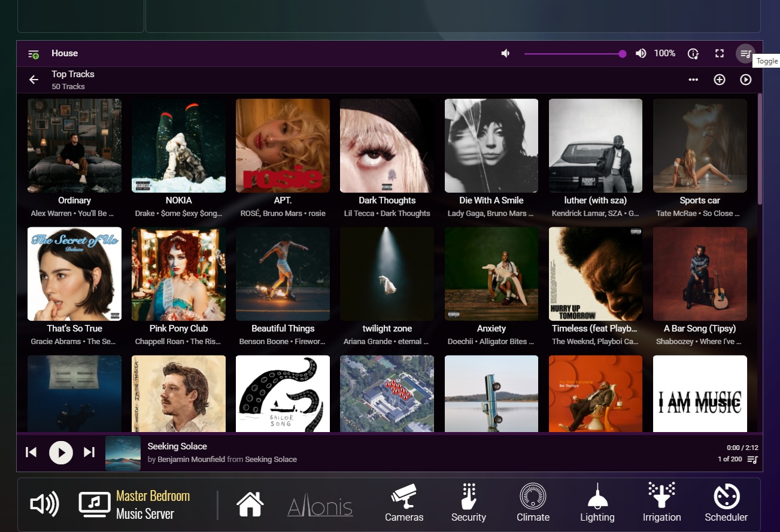The height and width of the screenshot is (532, 780).
Task: Click the 50 Tracks count
Action: click(x=68, y=87)
